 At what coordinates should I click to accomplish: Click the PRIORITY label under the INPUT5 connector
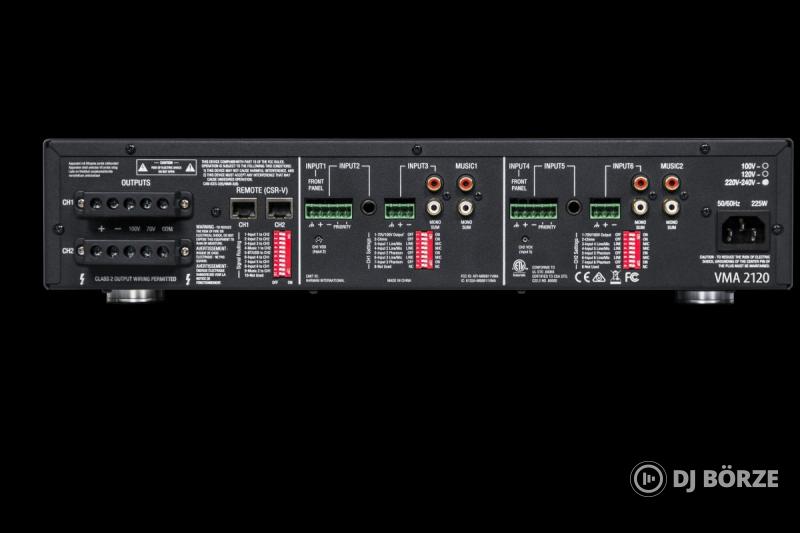tap(547, 227)
